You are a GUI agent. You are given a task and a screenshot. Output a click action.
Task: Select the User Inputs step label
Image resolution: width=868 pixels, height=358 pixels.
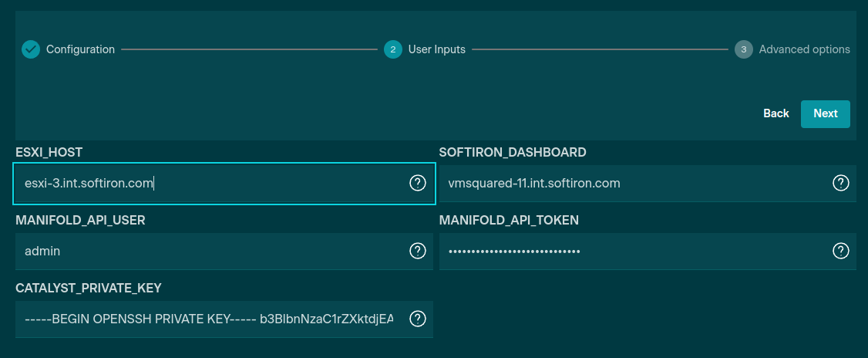pos(436,49)
